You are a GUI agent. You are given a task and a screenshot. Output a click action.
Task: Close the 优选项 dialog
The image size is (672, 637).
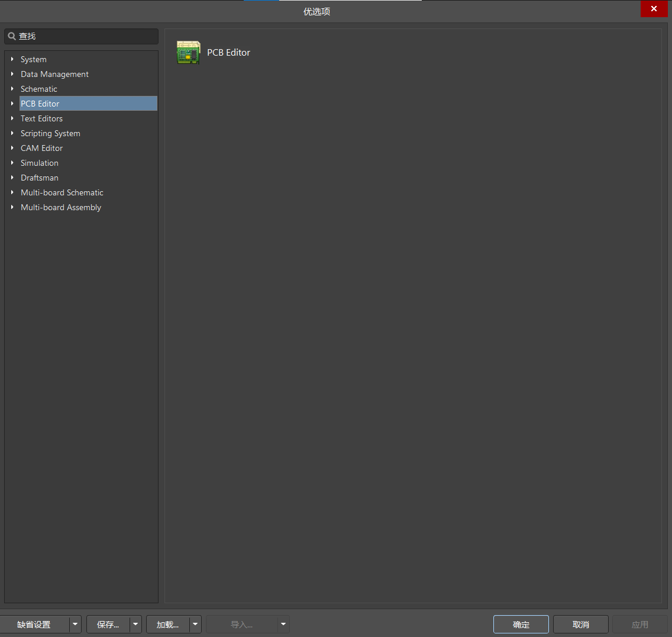click(x=654, y=8)
